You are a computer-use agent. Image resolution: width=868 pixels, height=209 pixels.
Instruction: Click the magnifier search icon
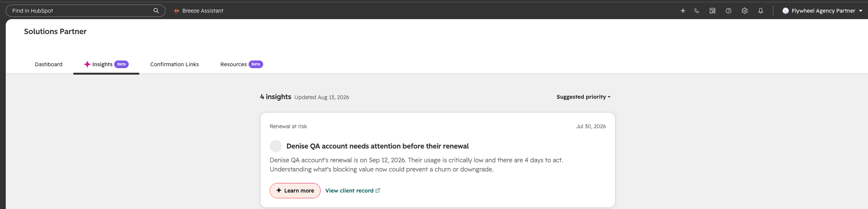pyautogui.click(x=156, y=11)
